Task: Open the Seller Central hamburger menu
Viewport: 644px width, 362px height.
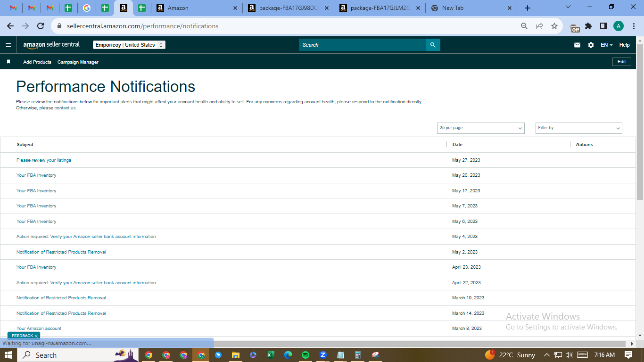Action: (x=8, y=45)
